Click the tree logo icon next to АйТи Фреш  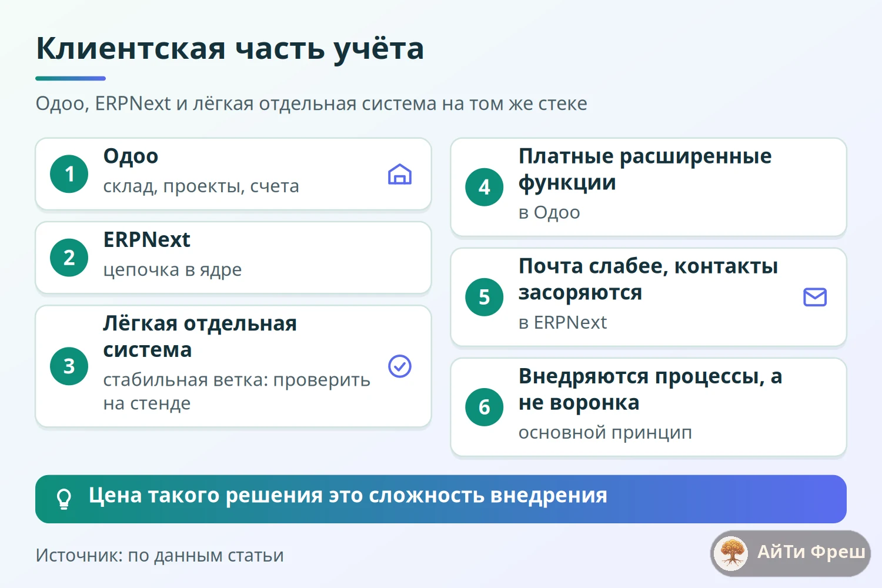731,553
